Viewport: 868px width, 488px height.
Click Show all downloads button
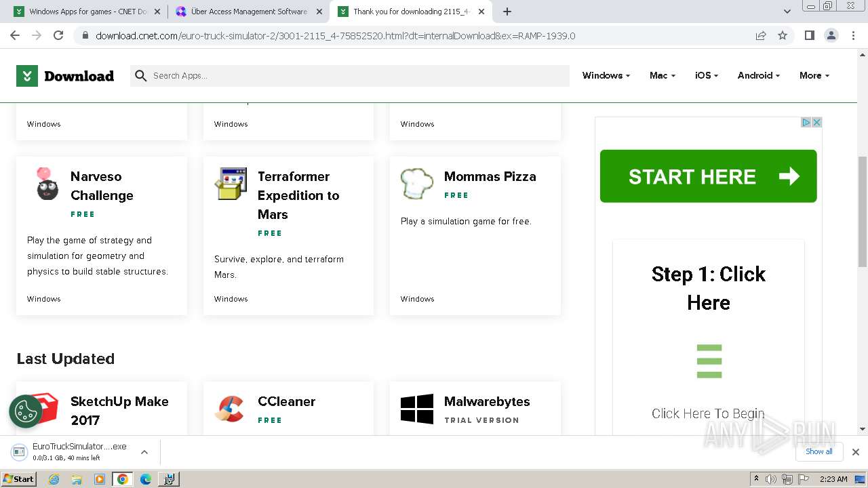point(819,451)
